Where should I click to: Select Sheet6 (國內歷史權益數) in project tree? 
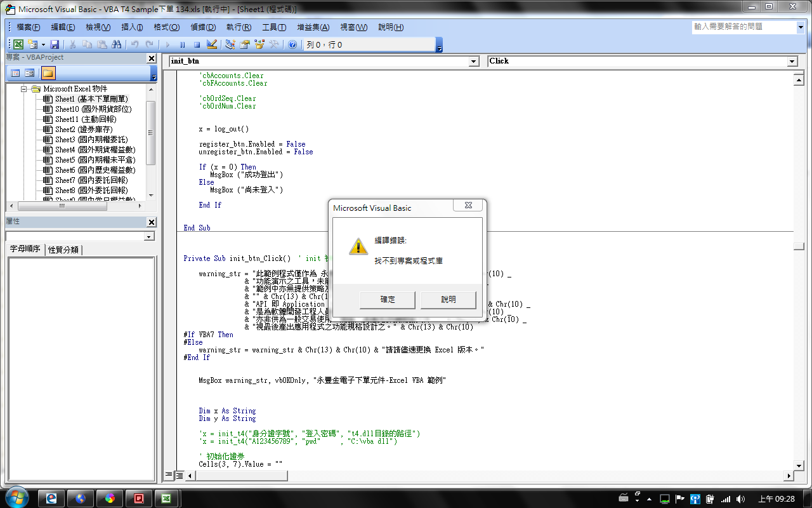click(x=95, y=170)
